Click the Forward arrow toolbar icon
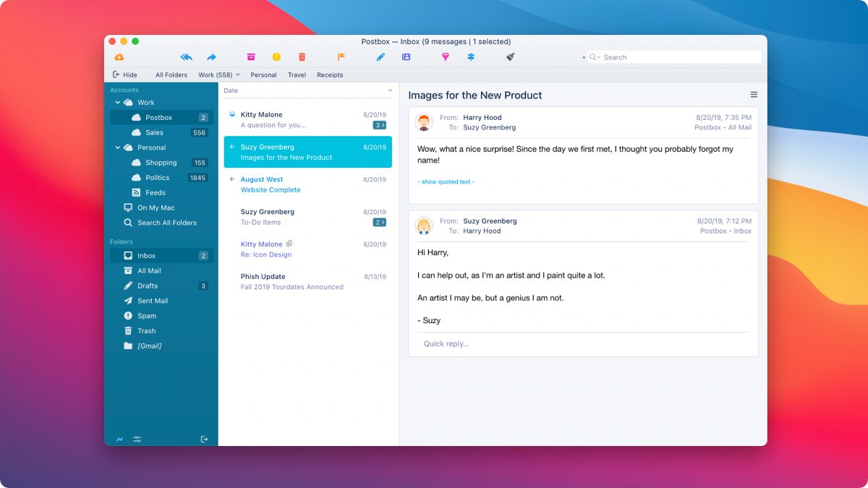Image resolution: width=868 pixels, height=488 pixels. pyautogui.click(x=211, y=57)
